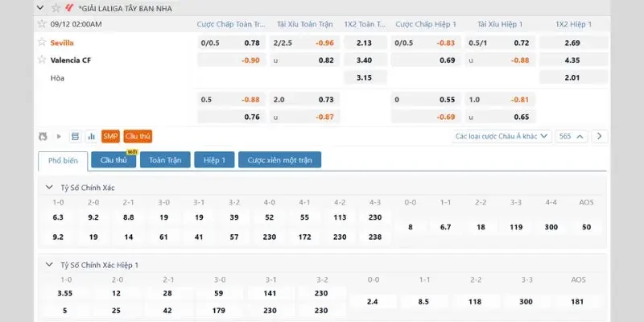Select under odds -0.87
The width and height of the screenshot is (644, 322).
(305, 117)
